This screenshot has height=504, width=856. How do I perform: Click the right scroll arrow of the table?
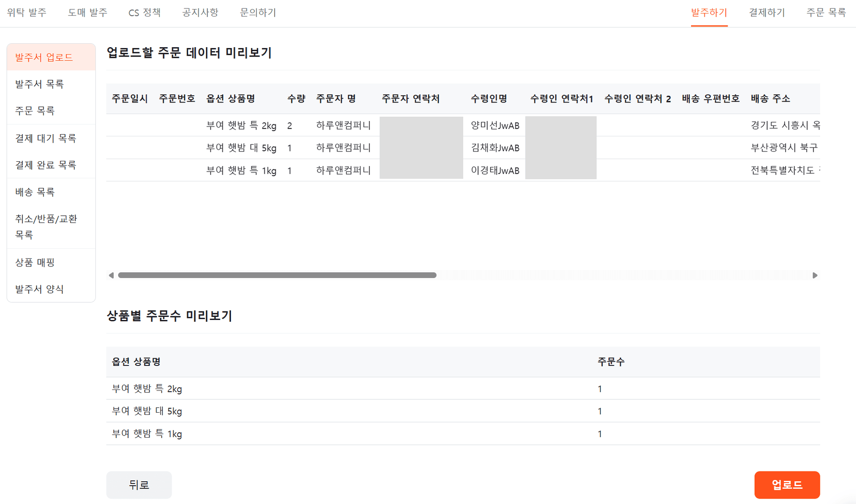(816, 275)
